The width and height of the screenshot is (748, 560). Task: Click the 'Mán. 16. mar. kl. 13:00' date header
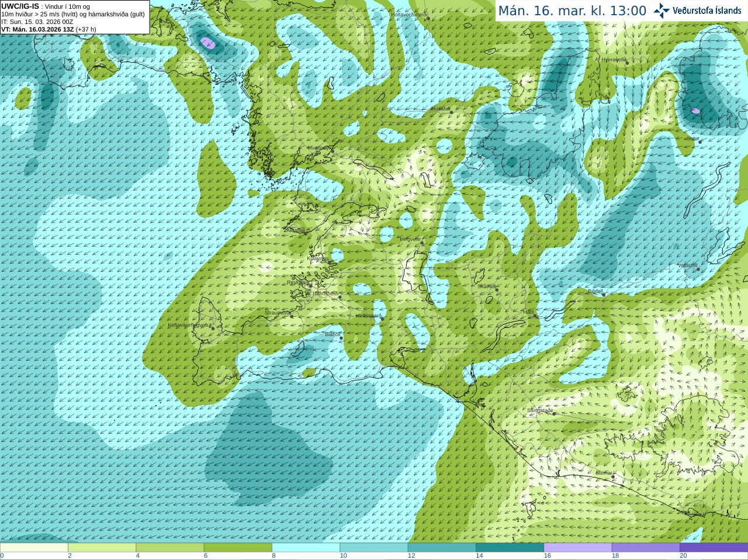tap(572, 11)
